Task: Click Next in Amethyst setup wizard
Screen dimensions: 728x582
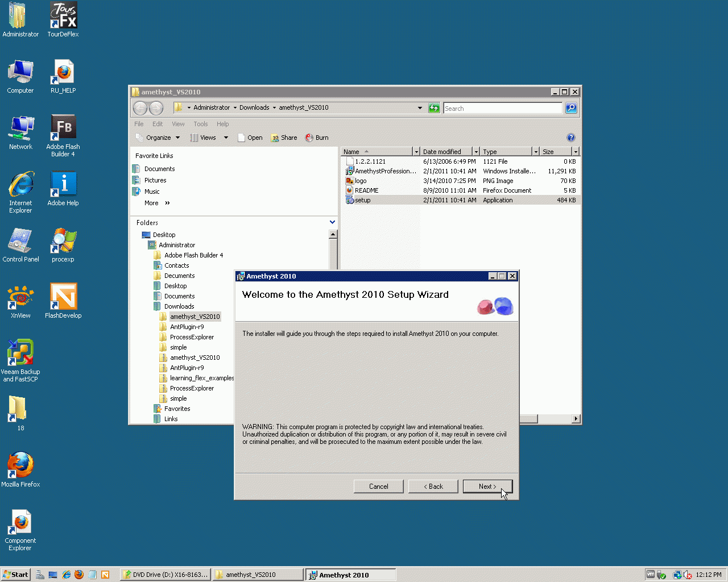Action: tap(487, 487)
